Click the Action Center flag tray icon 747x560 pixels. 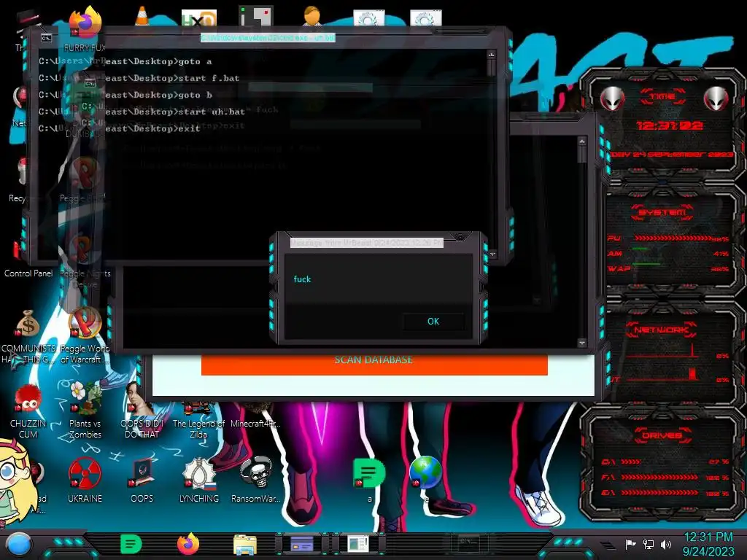(630, 544)
